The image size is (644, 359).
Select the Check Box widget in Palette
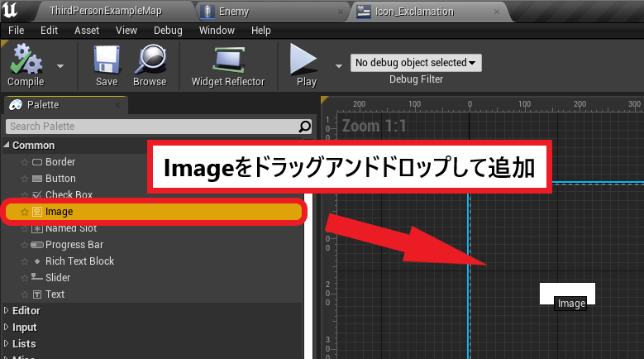69,194
